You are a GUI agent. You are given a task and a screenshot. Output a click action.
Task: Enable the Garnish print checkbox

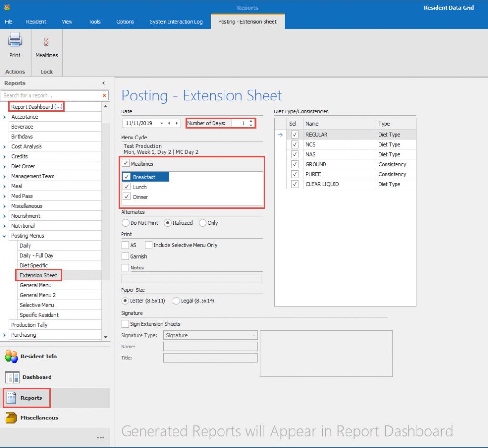tap(125, 256)
